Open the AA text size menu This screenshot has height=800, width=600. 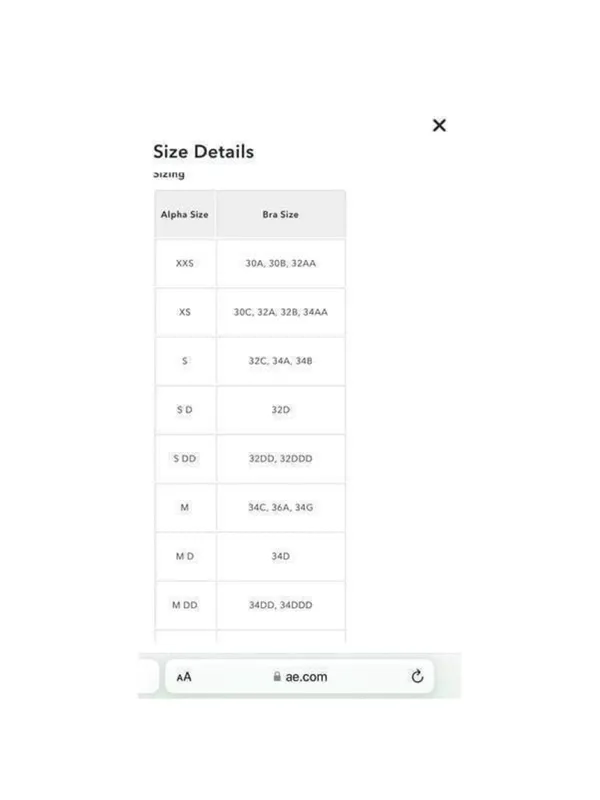click(184, 677)
